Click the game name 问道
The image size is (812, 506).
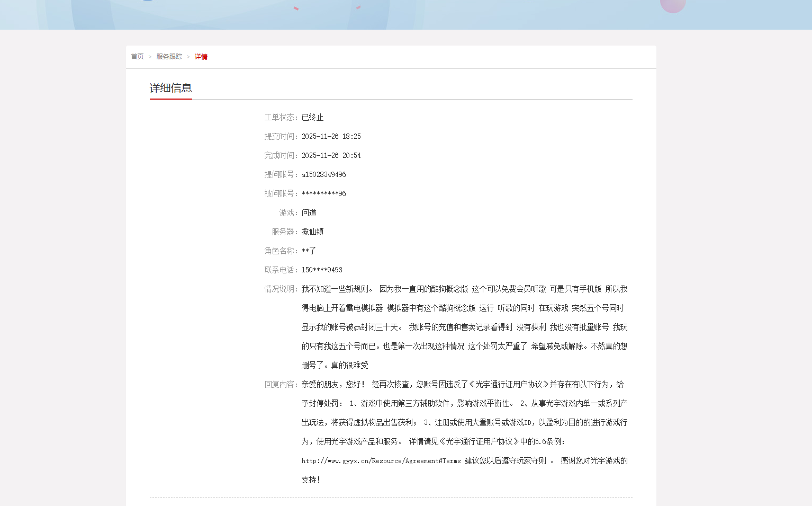pyautogui.click(x=309, y=213)
